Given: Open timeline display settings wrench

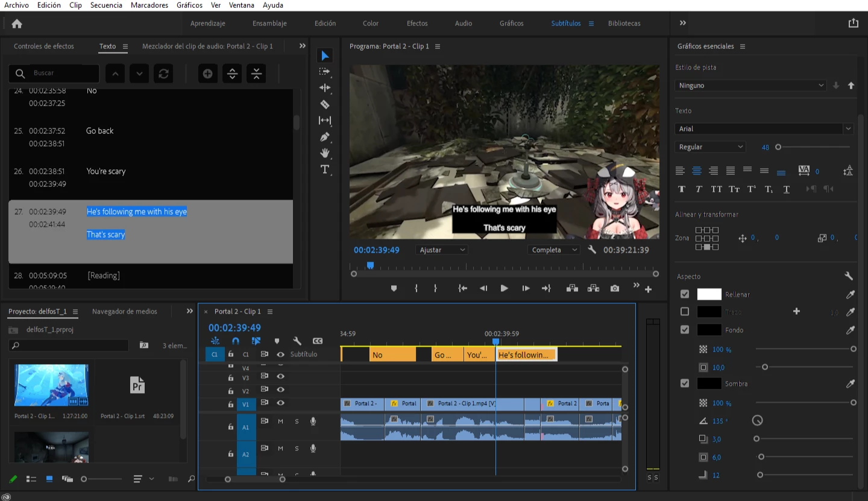Looking at the screenshot, I should click(297, 341).
